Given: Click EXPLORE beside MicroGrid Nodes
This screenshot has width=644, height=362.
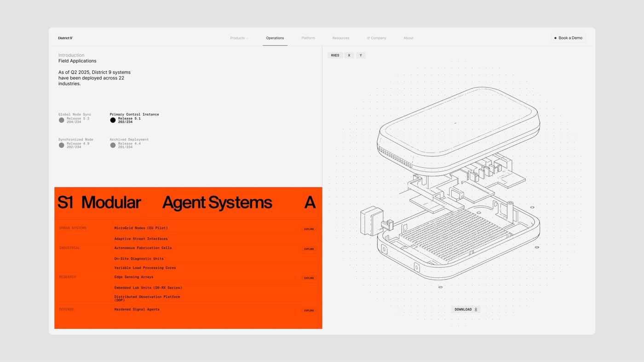Looking at the screenshot, I should (309, 229).
